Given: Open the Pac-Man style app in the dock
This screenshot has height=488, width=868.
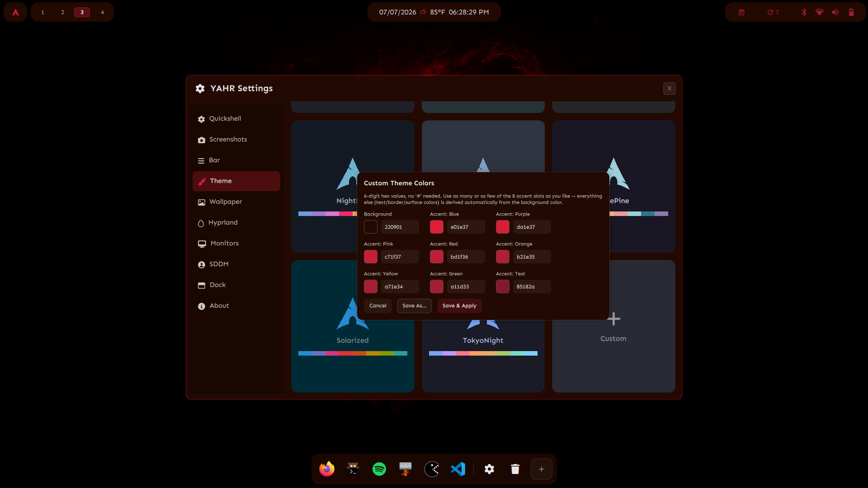Looking at the screenshot, I should coord(432,469).
